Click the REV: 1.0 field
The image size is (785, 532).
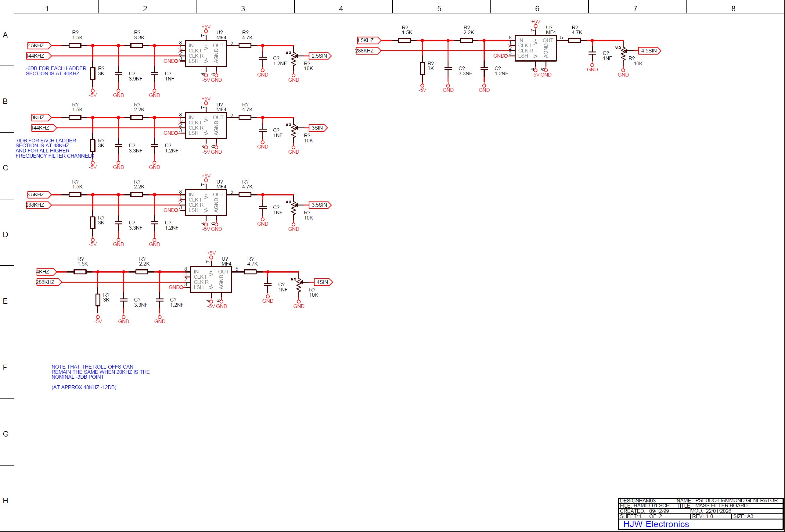point(702,516)
